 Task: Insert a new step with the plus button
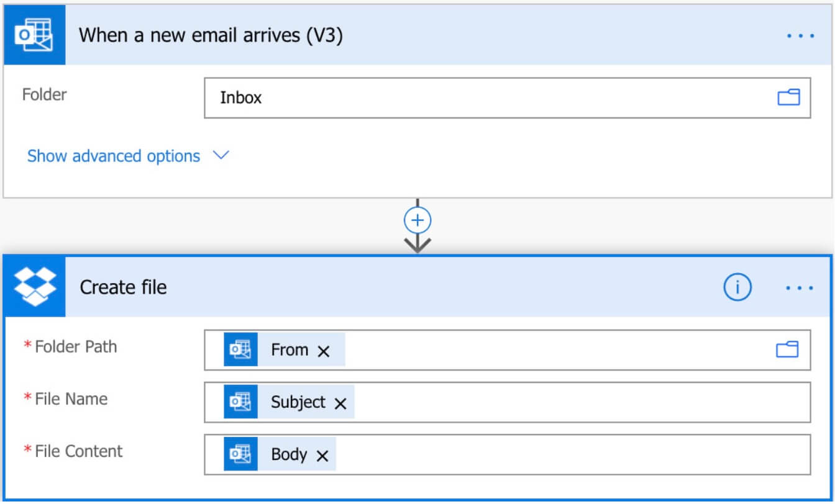(x=417, y=220)
